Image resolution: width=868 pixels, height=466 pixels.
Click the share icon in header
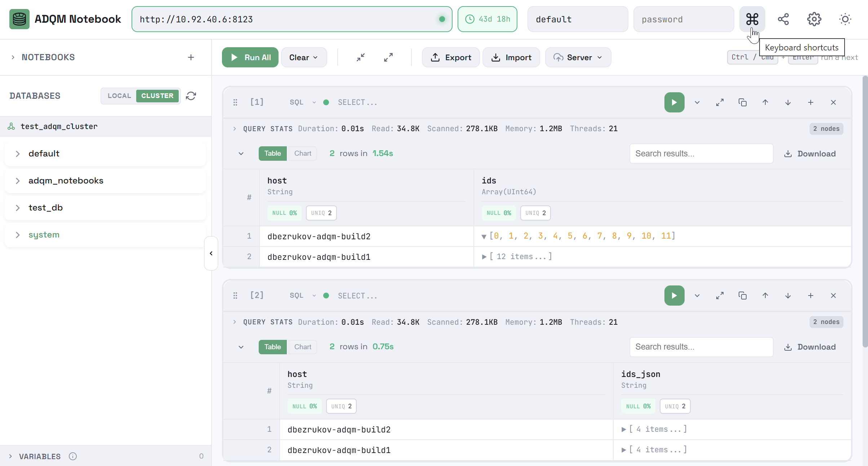(783, 19)
